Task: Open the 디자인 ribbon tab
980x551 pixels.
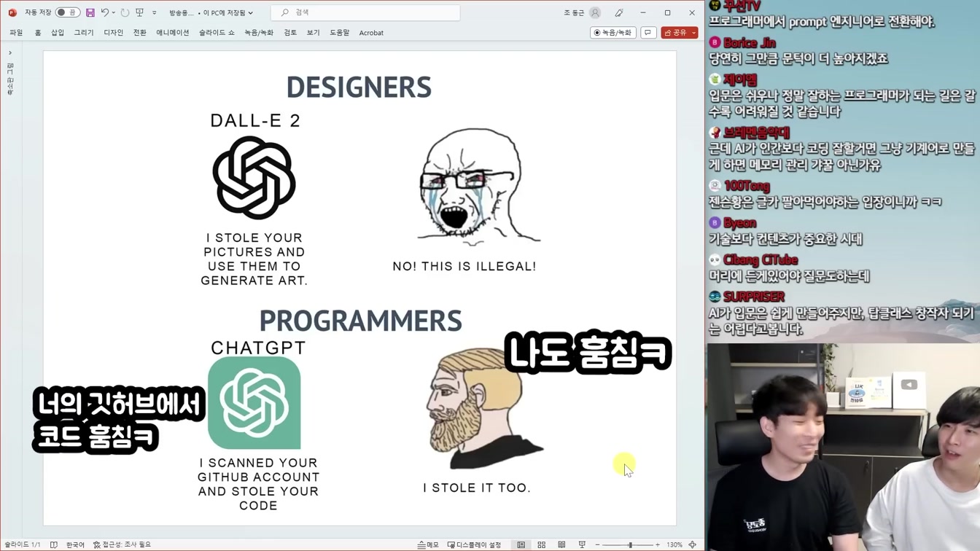Action: pyautogui.click(x=114, y=33)
